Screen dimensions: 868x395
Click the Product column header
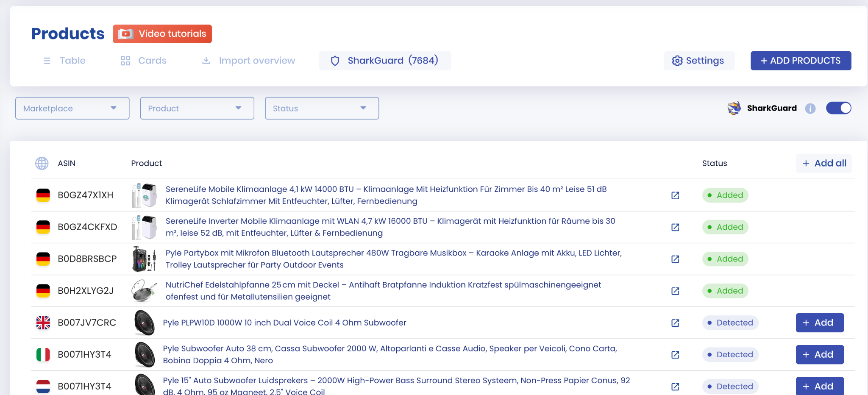tap(147, 163)
